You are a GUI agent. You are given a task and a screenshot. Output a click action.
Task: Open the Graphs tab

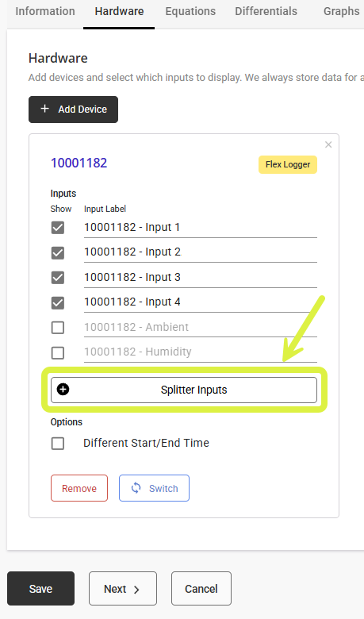click(341, 11)
